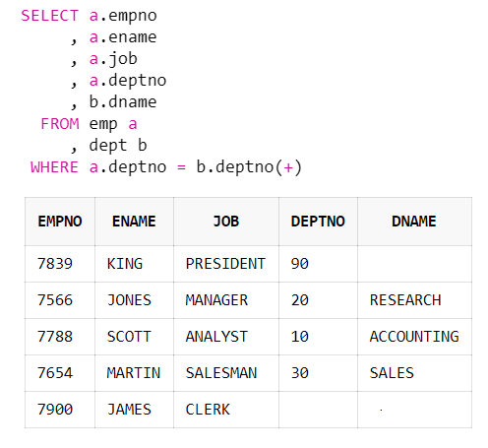This screenshot has width=488, height=448.
Task: Click the a.empno column in the SELECT list
Action: pyautogui.click(x=123, y=16)
